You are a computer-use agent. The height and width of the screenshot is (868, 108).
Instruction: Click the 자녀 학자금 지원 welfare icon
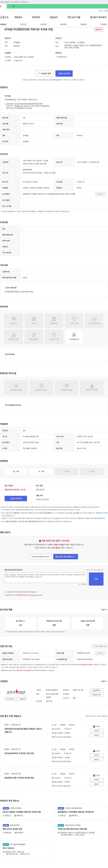94,321
